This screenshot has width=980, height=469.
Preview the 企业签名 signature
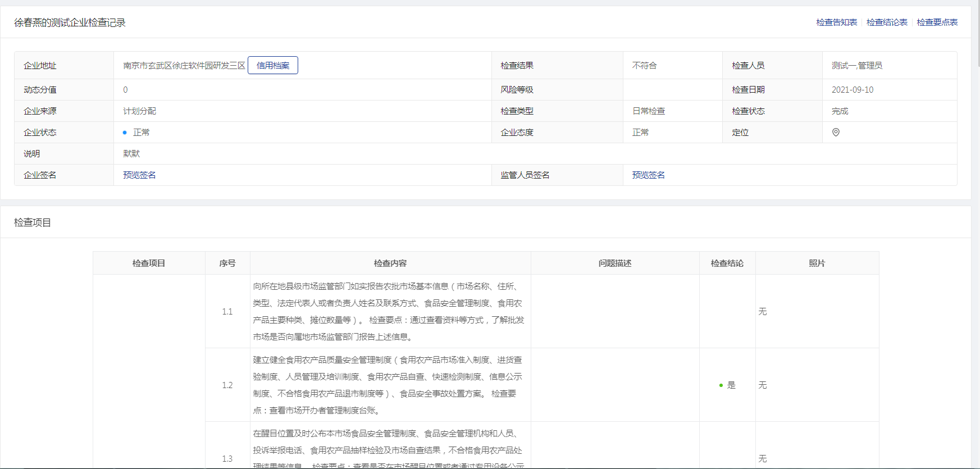click(140, 175)
